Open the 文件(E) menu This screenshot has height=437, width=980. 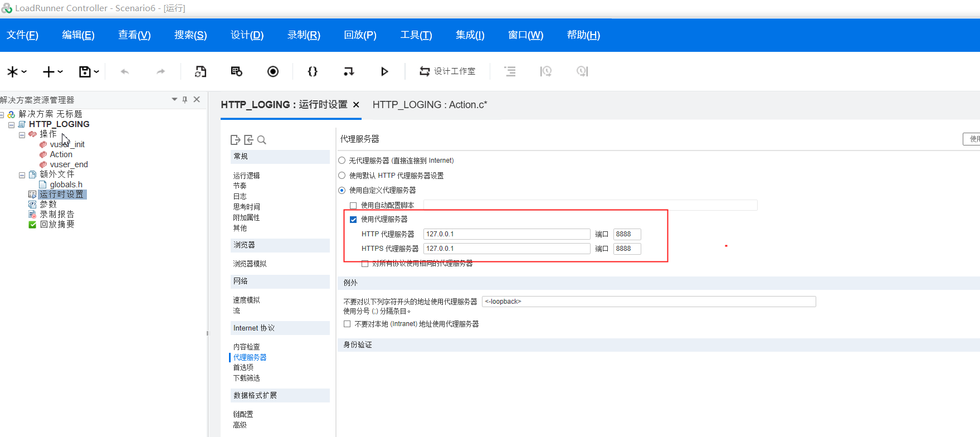[22, 35]
